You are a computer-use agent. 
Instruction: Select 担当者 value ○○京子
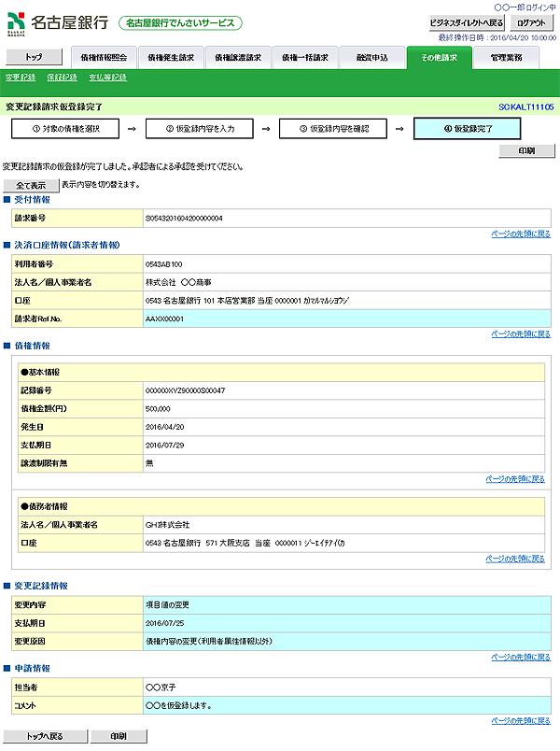point(161,687)
